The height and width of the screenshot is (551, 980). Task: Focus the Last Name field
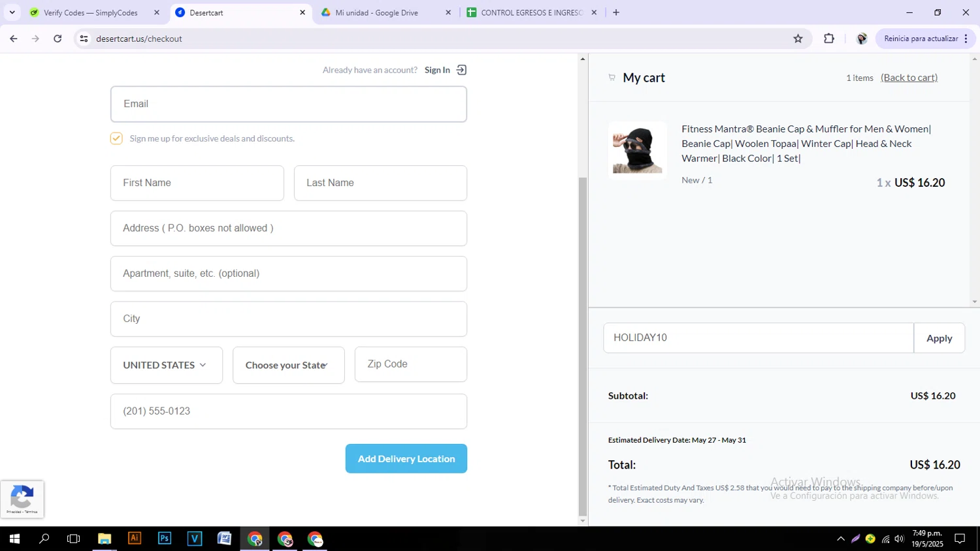pos(380,183)
